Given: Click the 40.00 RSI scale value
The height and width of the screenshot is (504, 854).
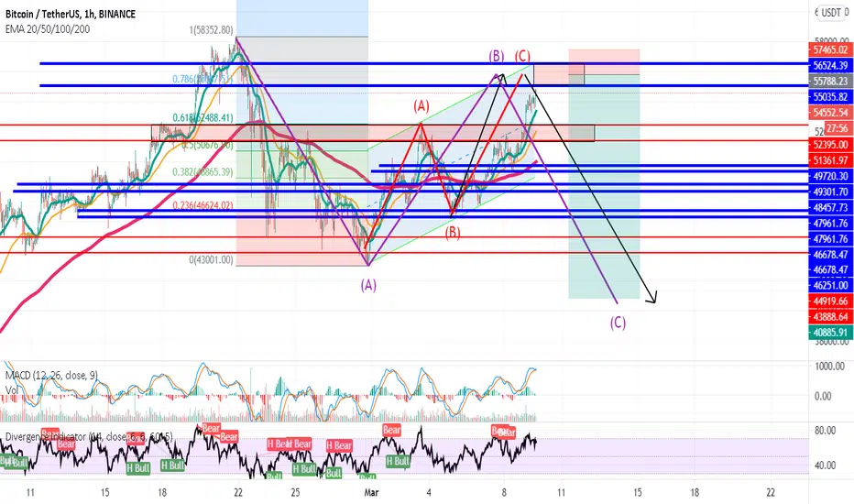Looking at the screenshot, I should point(825,466).
